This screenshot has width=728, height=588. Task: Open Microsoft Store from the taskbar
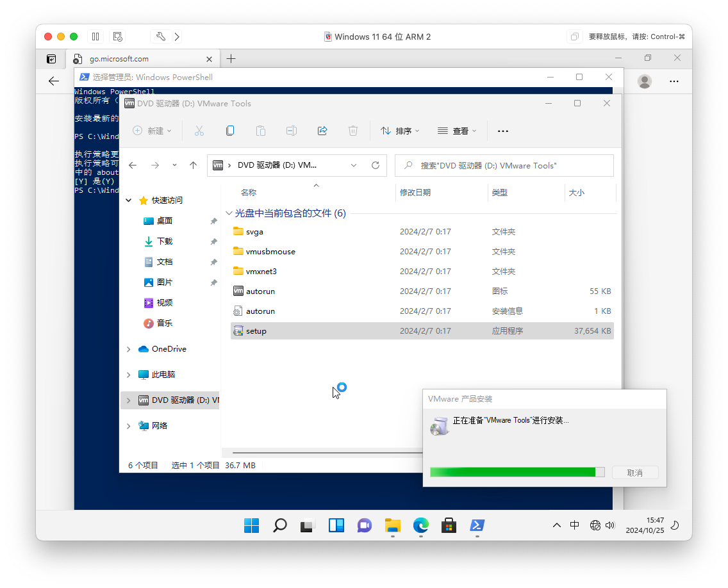(x=449, y=525)
